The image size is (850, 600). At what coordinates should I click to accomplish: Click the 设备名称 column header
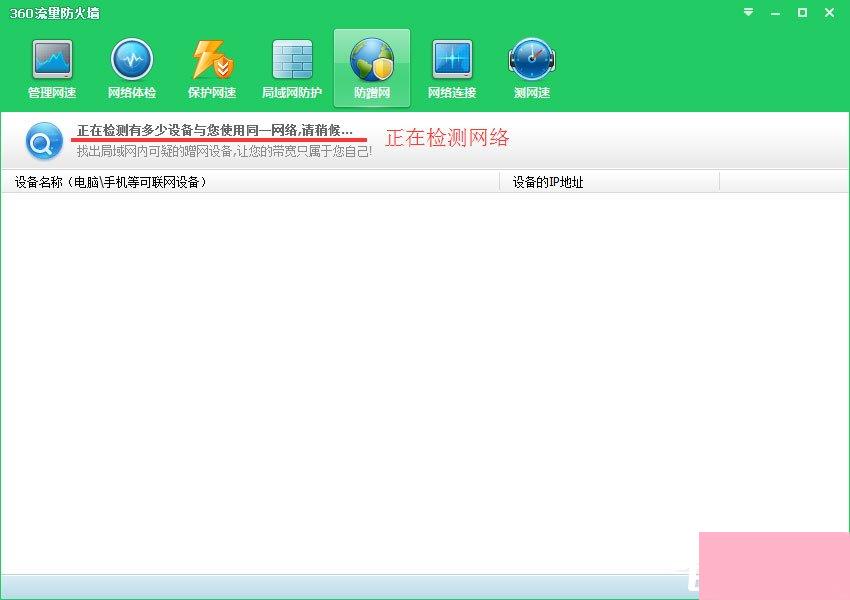point(250,182)
